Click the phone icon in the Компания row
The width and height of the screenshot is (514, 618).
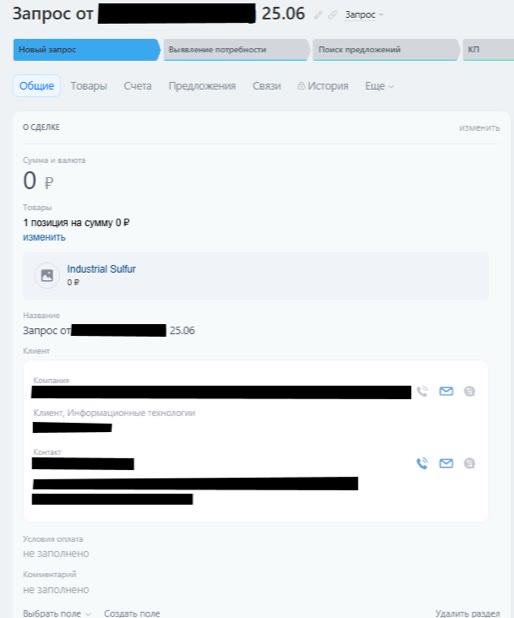422,391
